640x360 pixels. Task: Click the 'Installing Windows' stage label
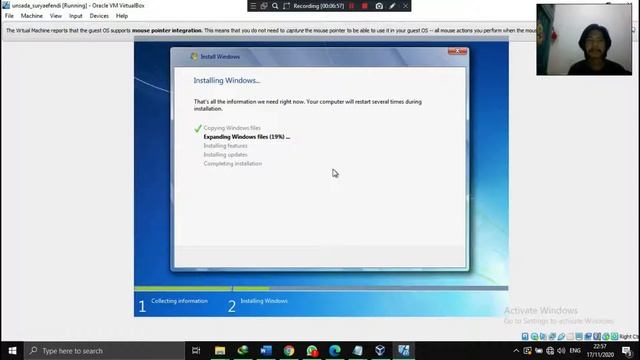[x=264, y=301]
